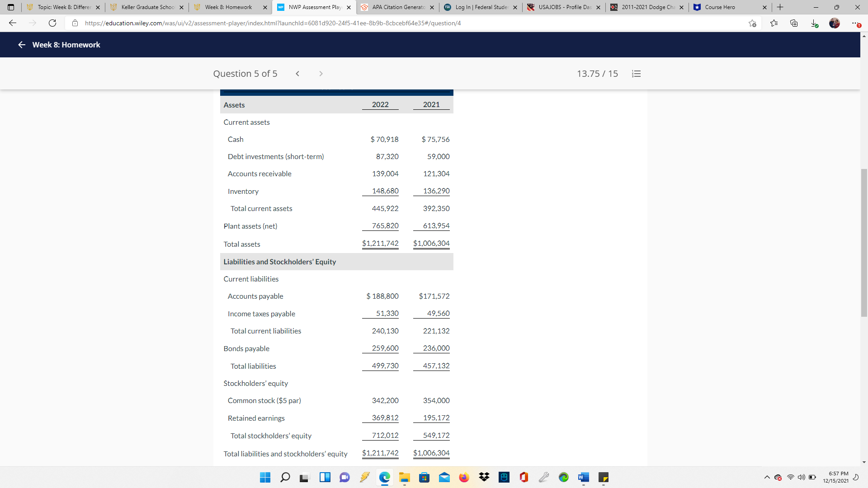
Task: Add page to favorites star
Action: [x=752, y=23]
